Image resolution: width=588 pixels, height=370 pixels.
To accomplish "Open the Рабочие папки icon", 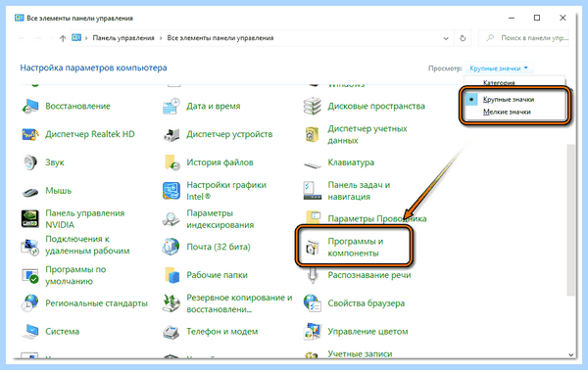I will click(x=172, y=276).
